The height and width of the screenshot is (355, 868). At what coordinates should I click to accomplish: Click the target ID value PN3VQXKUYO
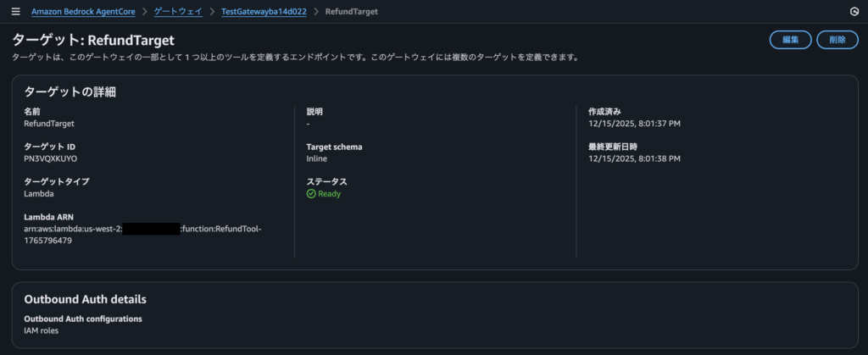click(51, 158)
